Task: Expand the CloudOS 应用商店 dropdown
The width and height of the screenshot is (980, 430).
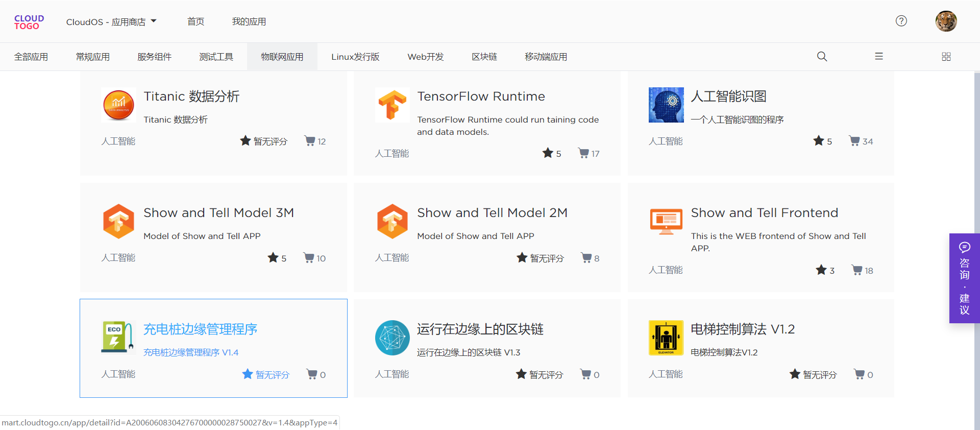Action: 111,22
